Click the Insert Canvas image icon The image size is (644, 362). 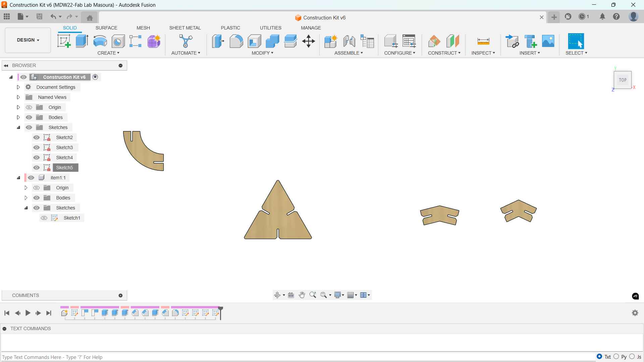[548, 41]
